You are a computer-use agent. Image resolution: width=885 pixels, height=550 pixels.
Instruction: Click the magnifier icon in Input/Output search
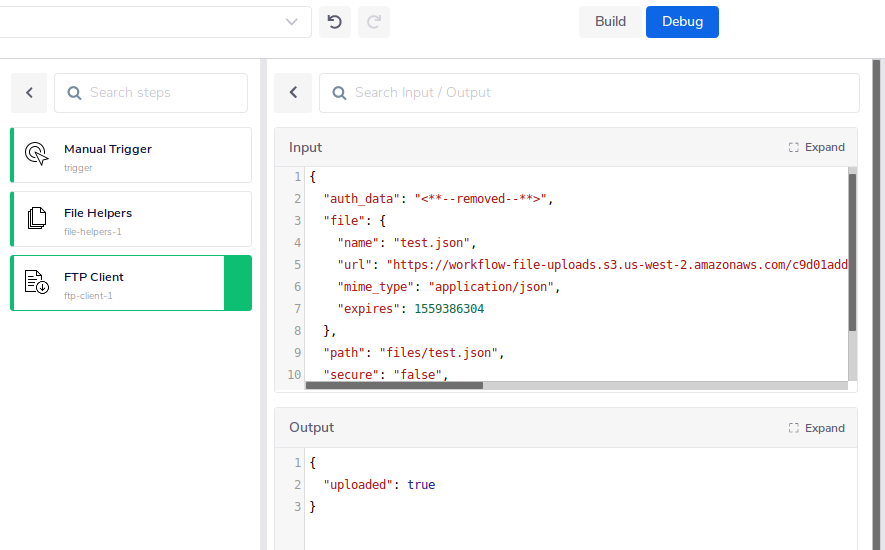[x=339, y=93]
